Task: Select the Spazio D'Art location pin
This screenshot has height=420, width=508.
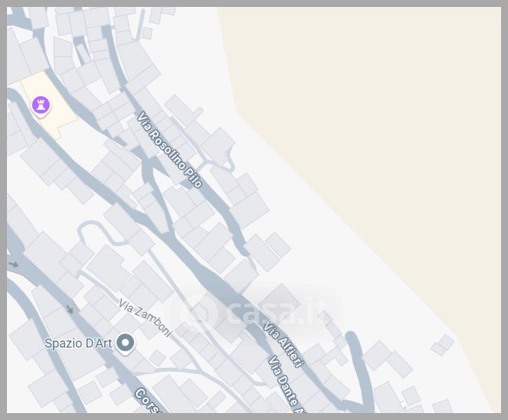Action: coord(125,344)
